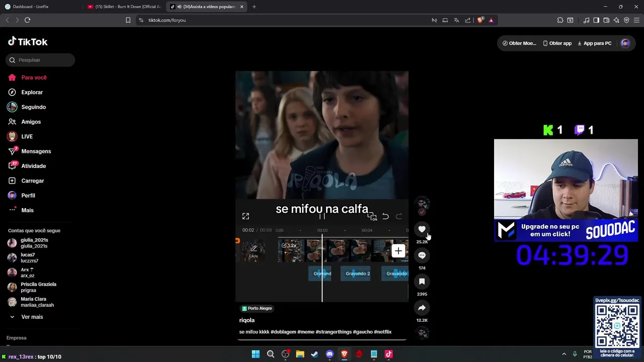644x362 pixels.
Task: Close the TikTok browser tab
Action: coord(242,7)
